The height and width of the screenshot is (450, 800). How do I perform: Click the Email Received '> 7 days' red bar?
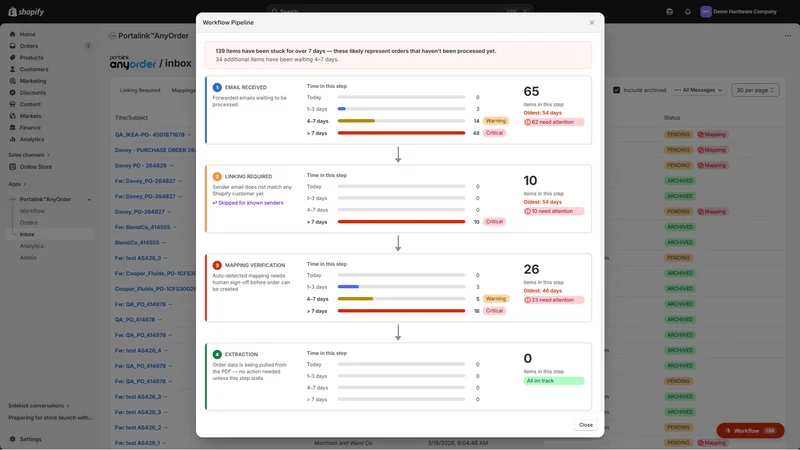[x=402, y=133]
